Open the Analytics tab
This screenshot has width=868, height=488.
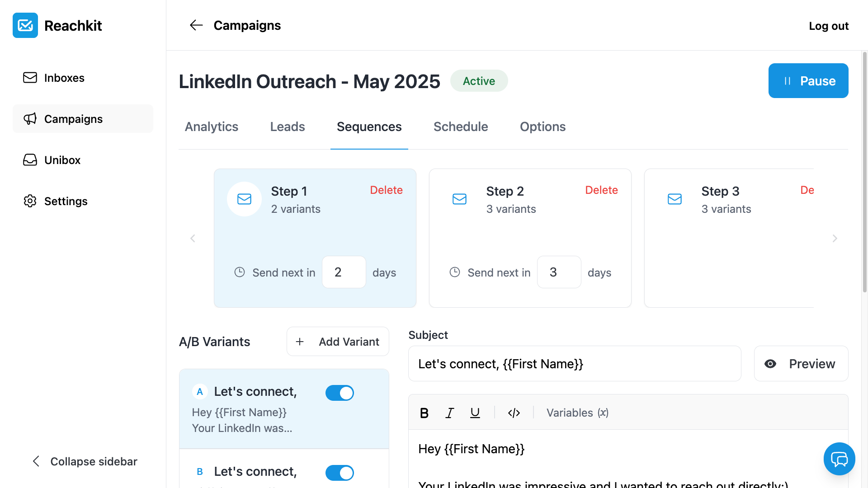coord(211,127)
